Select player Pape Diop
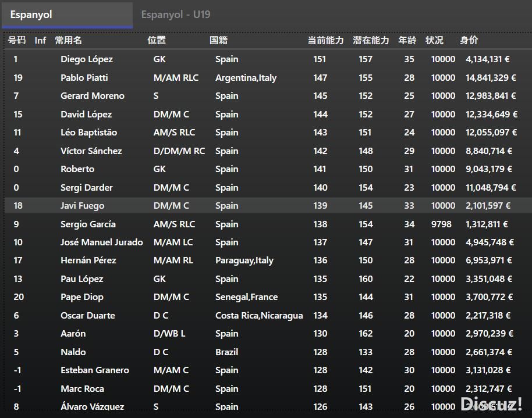 click(81, 297)
